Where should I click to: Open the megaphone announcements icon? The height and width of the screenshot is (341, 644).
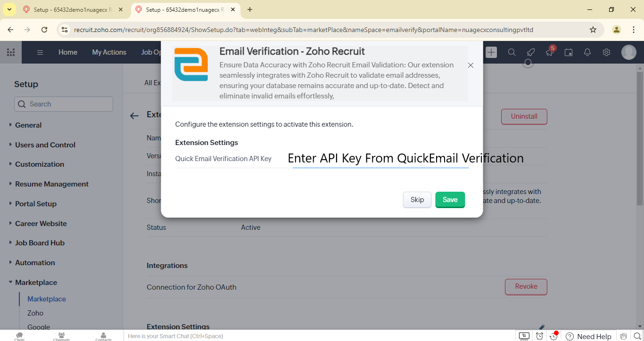coord(550,52)
